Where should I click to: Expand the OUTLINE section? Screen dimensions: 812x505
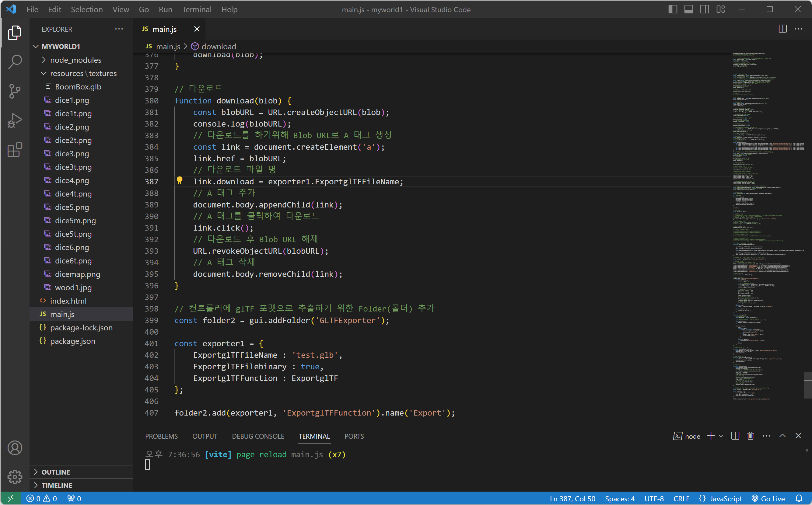(x=55, y=472)
